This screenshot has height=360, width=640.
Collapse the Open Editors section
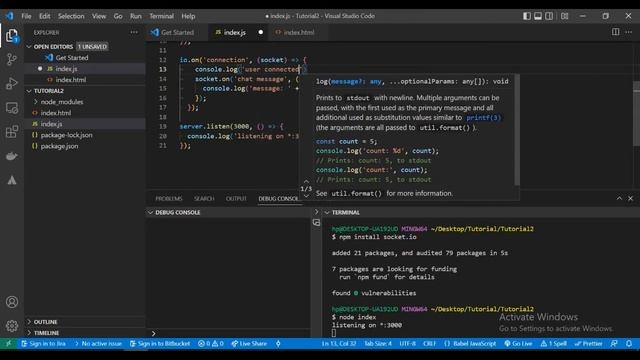(29, 47)
